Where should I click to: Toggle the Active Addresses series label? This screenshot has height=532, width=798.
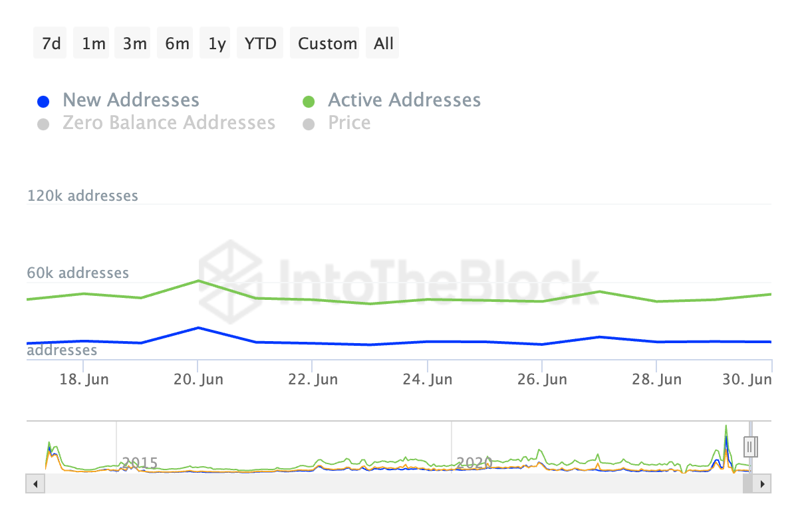point(404,100)
